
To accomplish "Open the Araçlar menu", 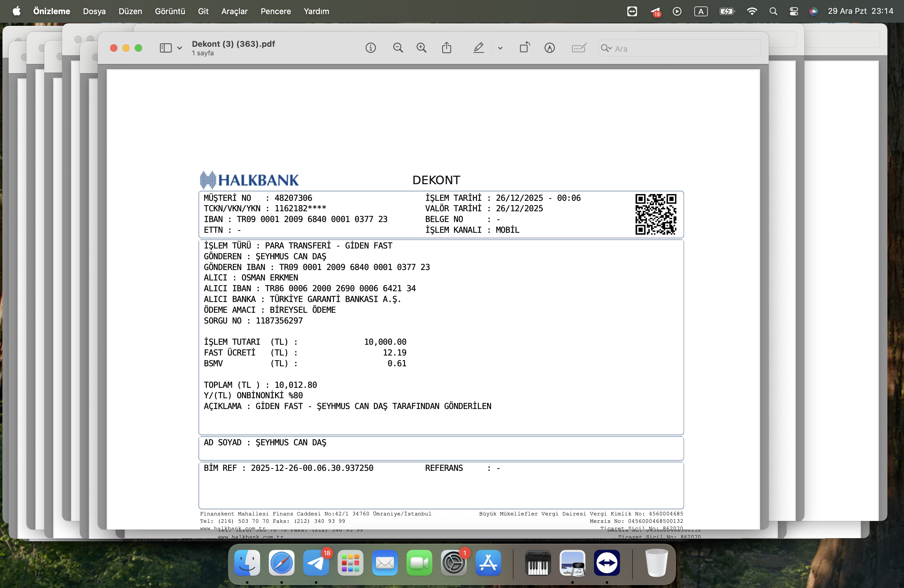I will point(234,11).
